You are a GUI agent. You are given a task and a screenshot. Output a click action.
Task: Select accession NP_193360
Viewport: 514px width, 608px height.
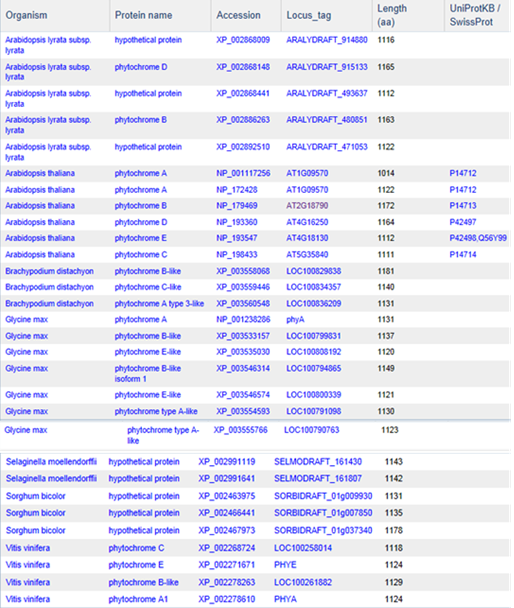tap(236, 222)
